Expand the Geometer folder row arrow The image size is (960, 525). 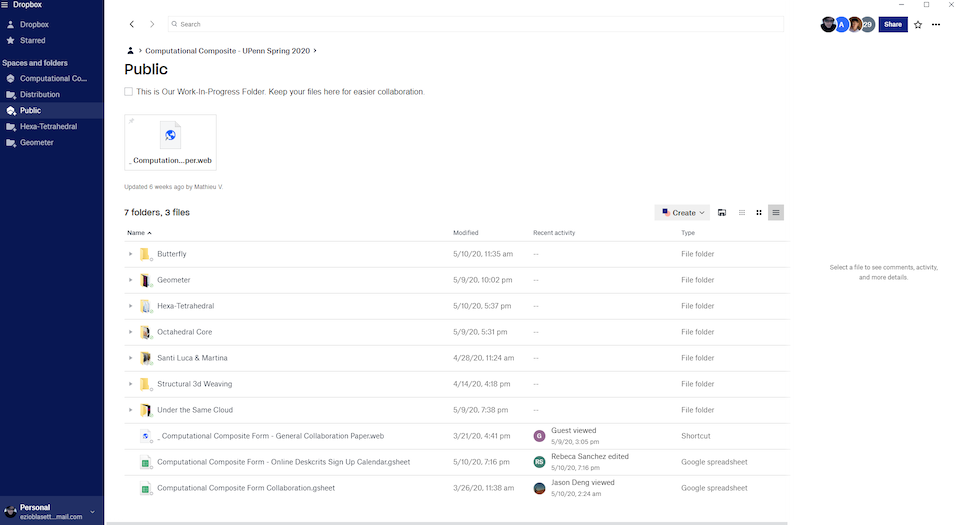pos(131,280)
